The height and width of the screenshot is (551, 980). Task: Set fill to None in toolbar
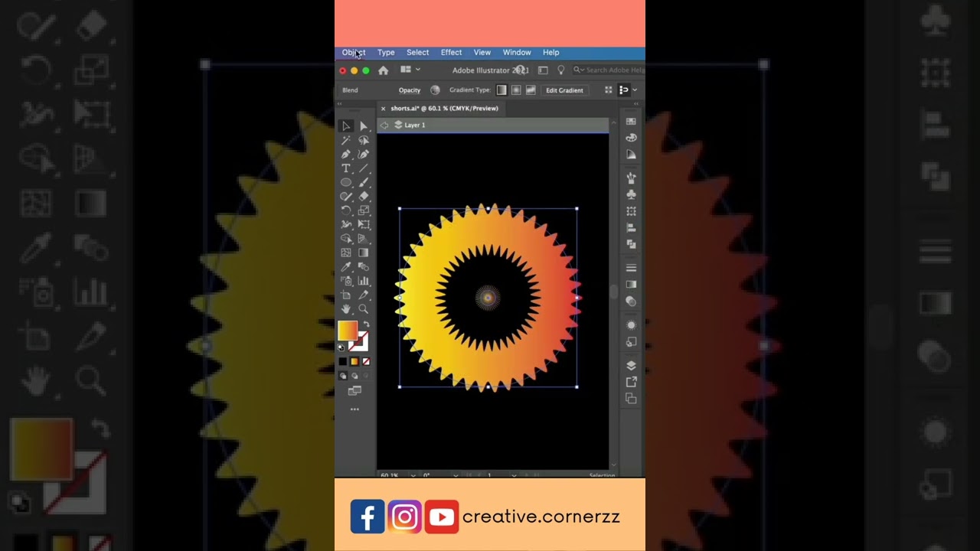(366, 361)
